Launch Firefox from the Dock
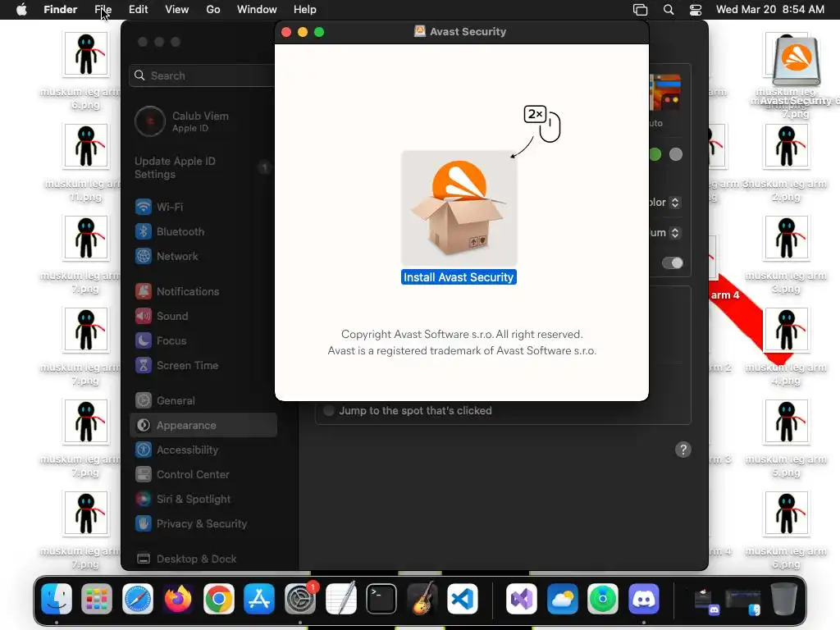The width and height of the screenshot is (840, 630). [x=178, y=599]
